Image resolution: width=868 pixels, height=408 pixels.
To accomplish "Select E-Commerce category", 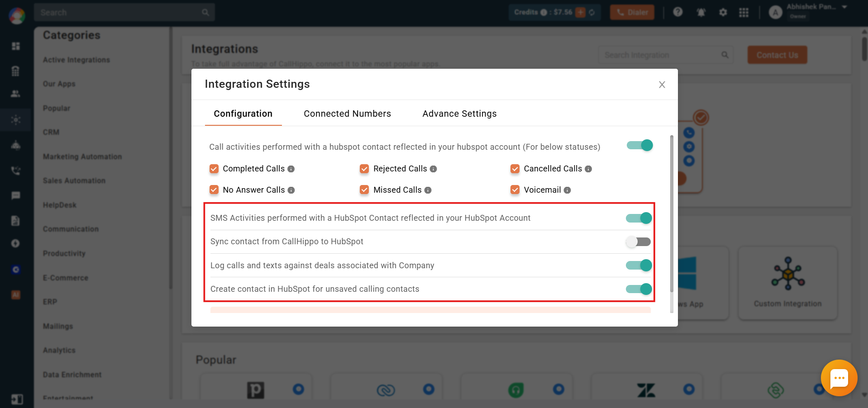I will [66, 278].
